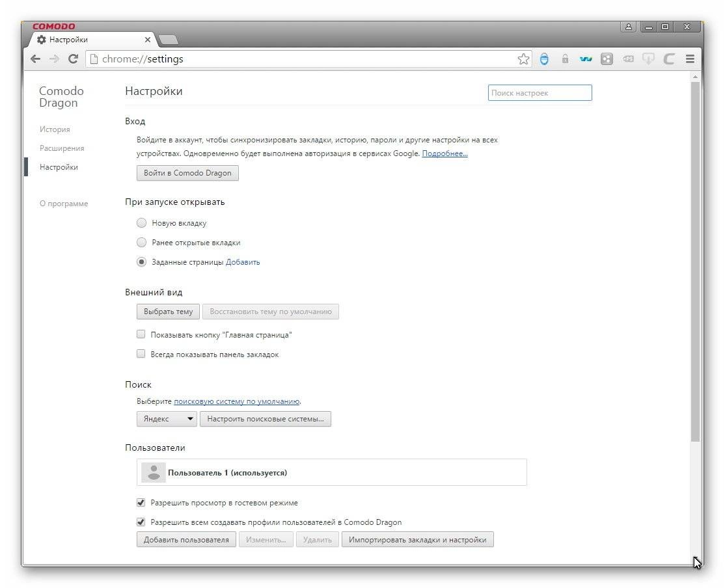Focus the Поиск настроек search field
The height and width of the screenshot is (588, 725).
click(540, 93)
